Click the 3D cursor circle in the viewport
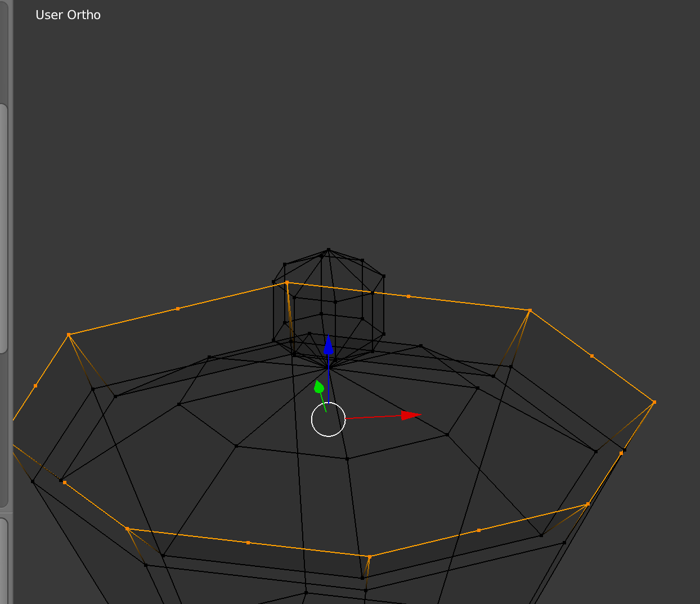Viewport: 700px width, 604px height. [328, 420]
